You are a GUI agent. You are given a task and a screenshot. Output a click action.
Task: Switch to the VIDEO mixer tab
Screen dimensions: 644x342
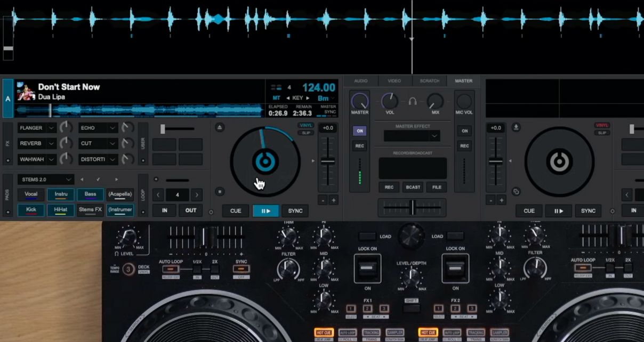point(395,81)
